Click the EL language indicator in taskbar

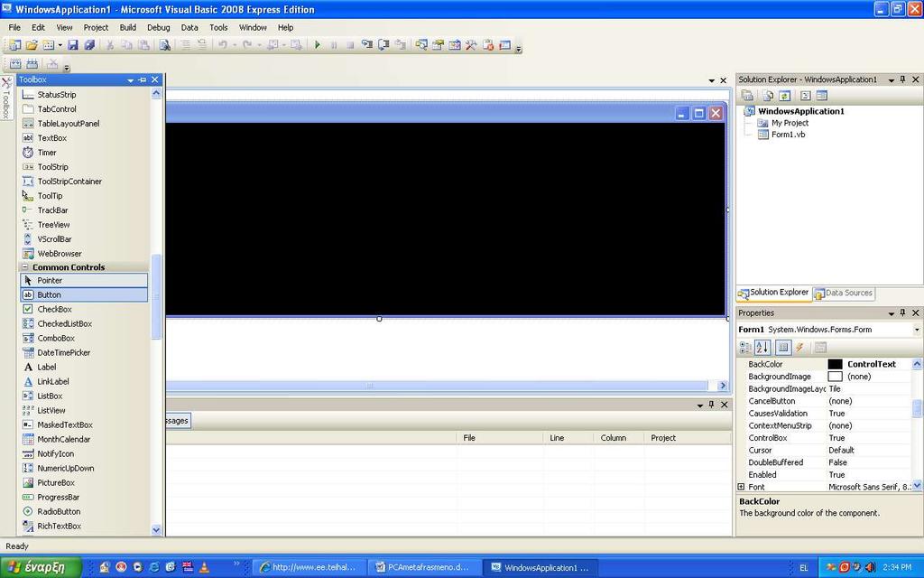[x=804, y=567]
